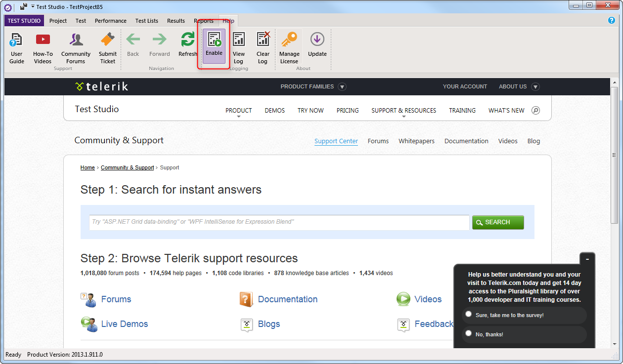The image size is (623, 364).
Task: Click the vertical scrollbar thumb
Action: pos(615,155)
